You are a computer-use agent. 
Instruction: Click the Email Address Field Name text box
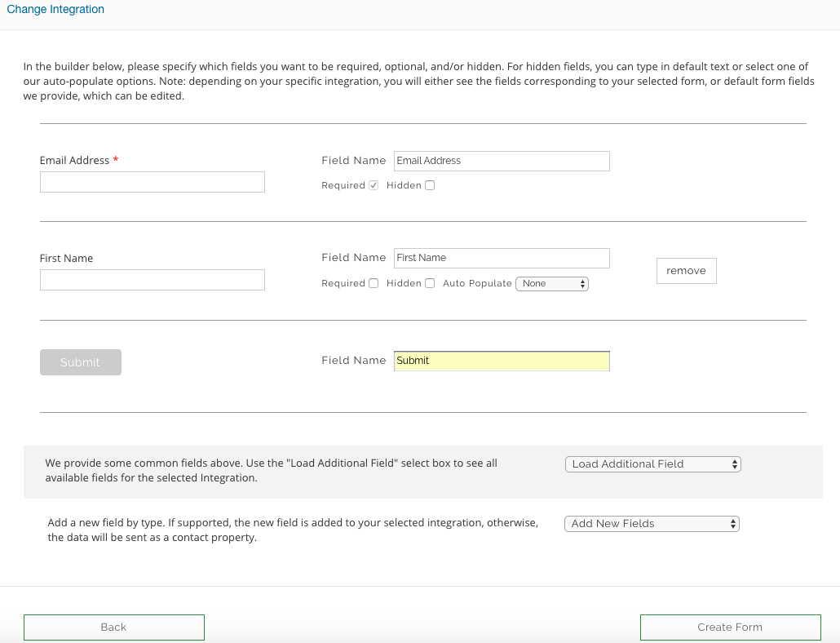(x=501, y=161)
